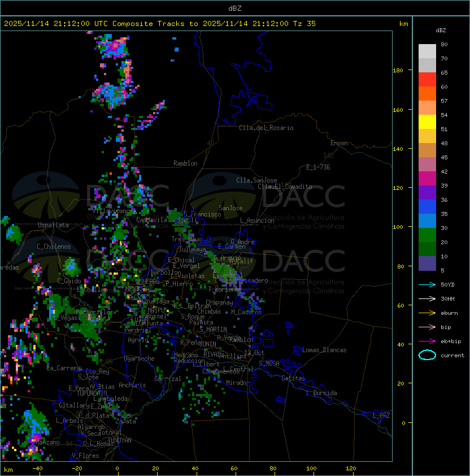
Task: Click the 'V_Flores' map label
Action: pyautogui.click(x=85, y=456)
